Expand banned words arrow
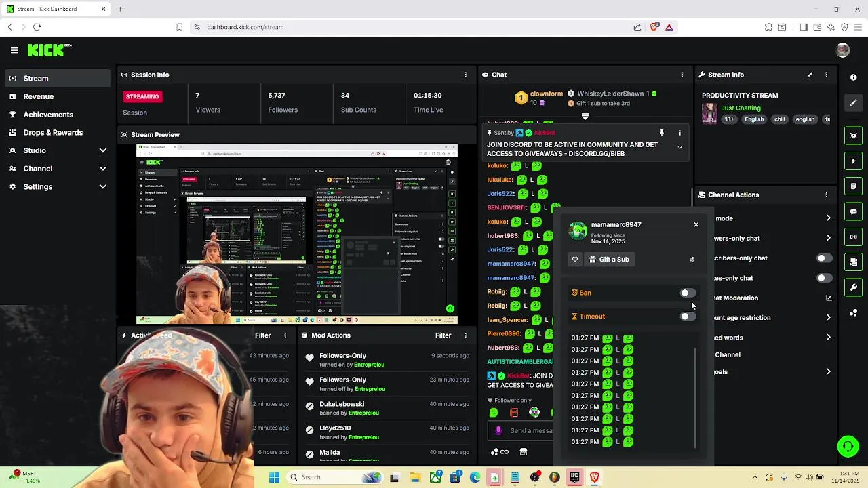This screenshot has width=868, height=488. (x=828, y=338)
